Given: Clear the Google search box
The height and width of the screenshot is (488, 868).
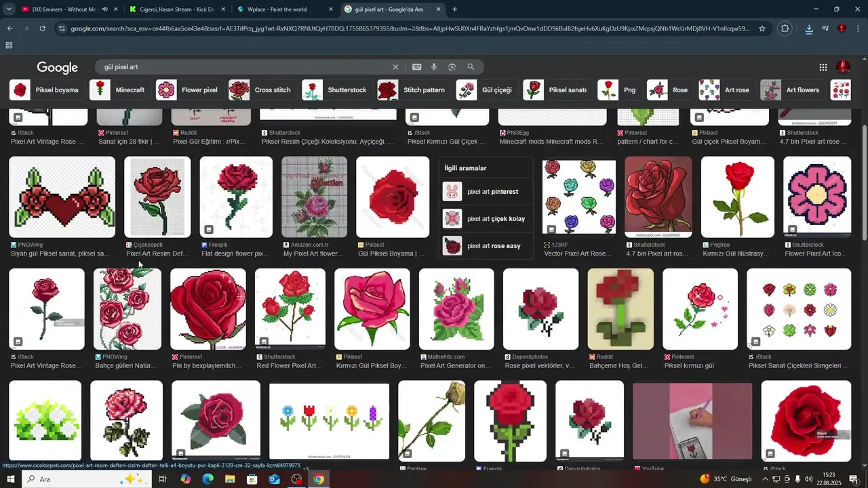Looking at the screenshot, I should pos(395,67).
